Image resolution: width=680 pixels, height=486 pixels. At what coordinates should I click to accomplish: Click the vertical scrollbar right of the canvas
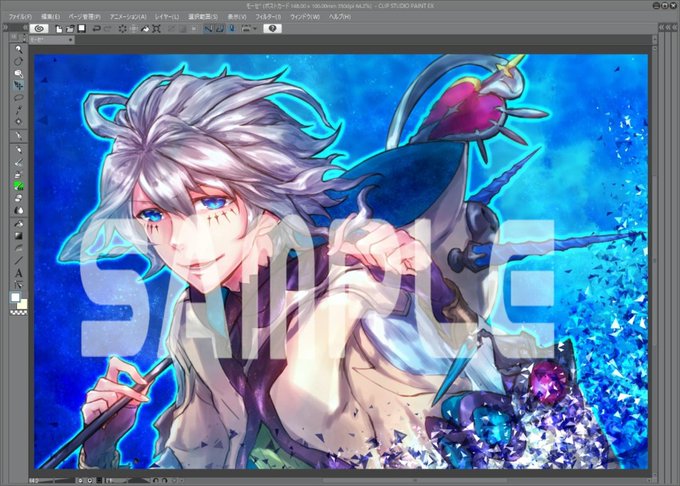click(654, 260)
